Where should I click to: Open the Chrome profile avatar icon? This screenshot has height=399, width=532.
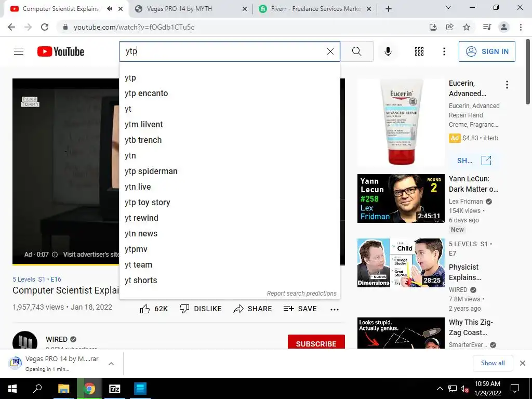point(504,27)
